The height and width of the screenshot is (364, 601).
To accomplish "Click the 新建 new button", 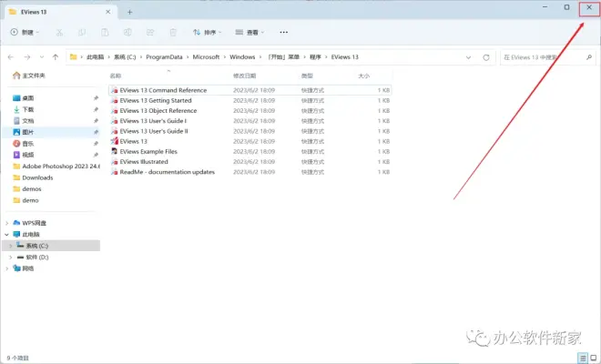I will (x=25, y=32).
